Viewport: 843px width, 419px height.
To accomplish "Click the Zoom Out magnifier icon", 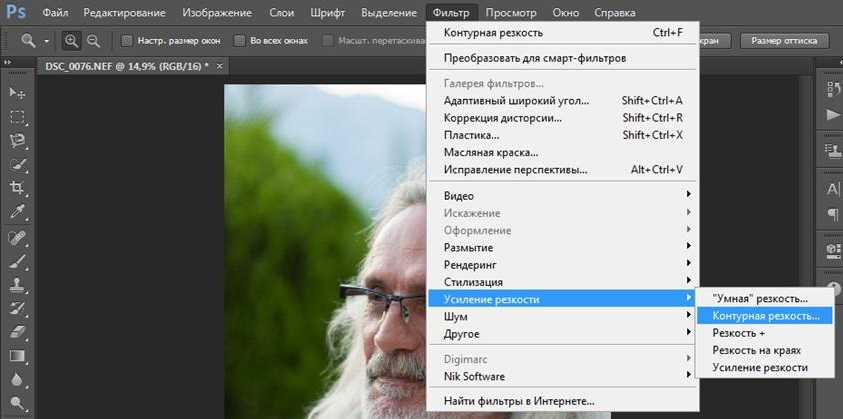I will (93, 41).
